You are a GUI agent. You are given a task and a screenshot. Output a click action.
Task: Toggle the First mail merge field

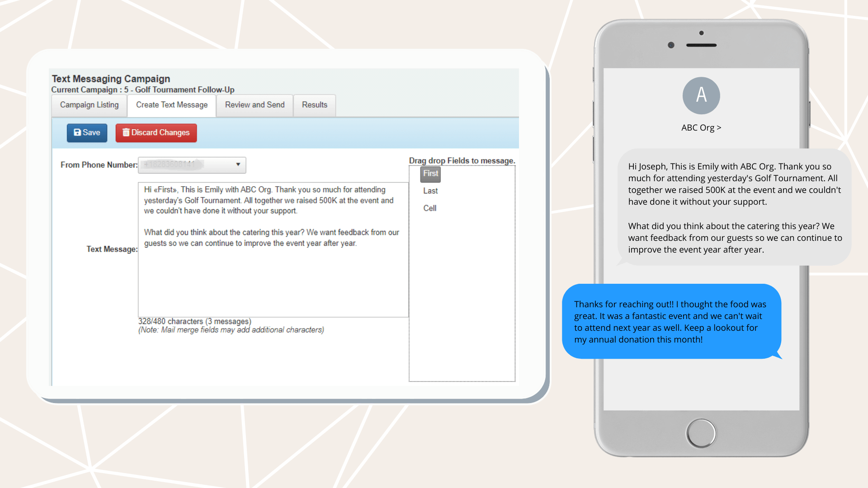click(x=430, y=174)
